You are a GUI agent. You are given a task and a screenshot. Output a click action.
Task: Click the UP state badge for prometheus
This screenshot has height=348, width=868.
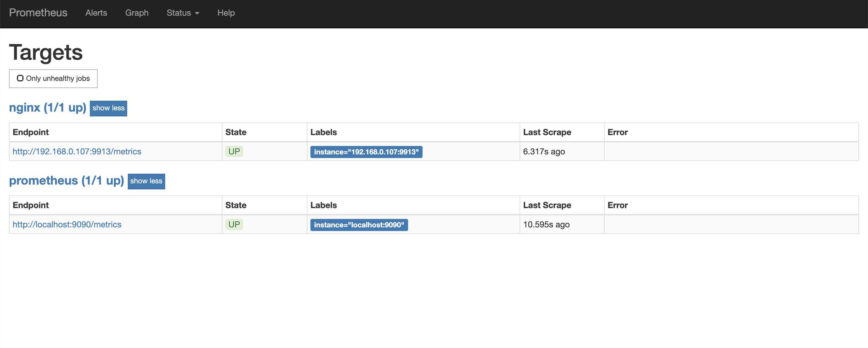[x=234, y=225]
